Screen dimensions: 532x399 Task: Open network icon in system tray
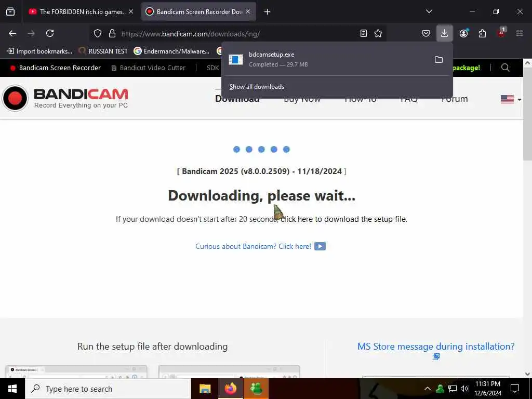click(453, 389)
